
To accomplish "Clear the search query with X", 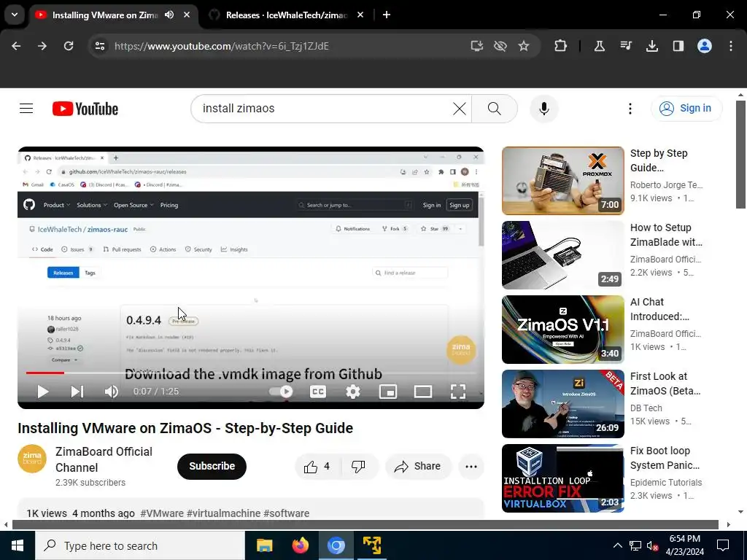I will click(x=460, y=109).
